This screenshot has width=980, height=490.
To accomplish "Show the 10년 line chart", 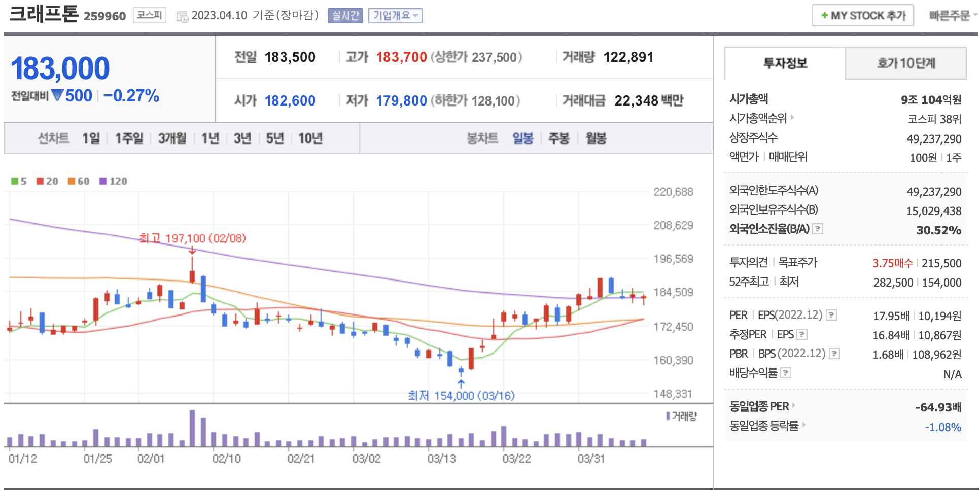I will tap(310, 138).
